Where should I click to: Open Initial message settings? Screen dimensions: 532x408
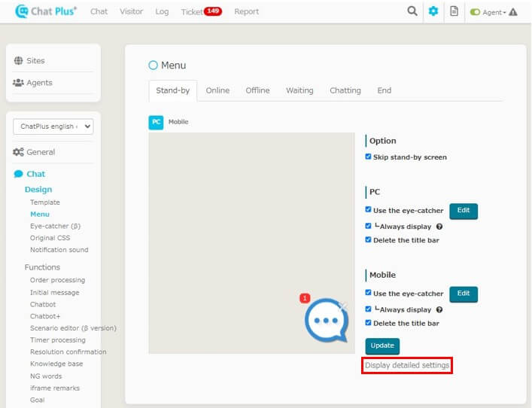tap(54, 293)
